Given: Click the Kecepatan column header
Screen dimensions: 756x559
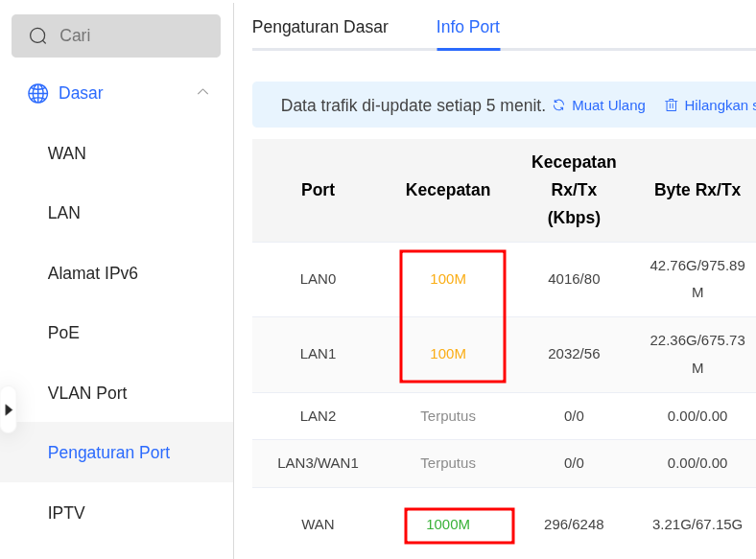Looking at the screenshot, I should coord(448,190).
